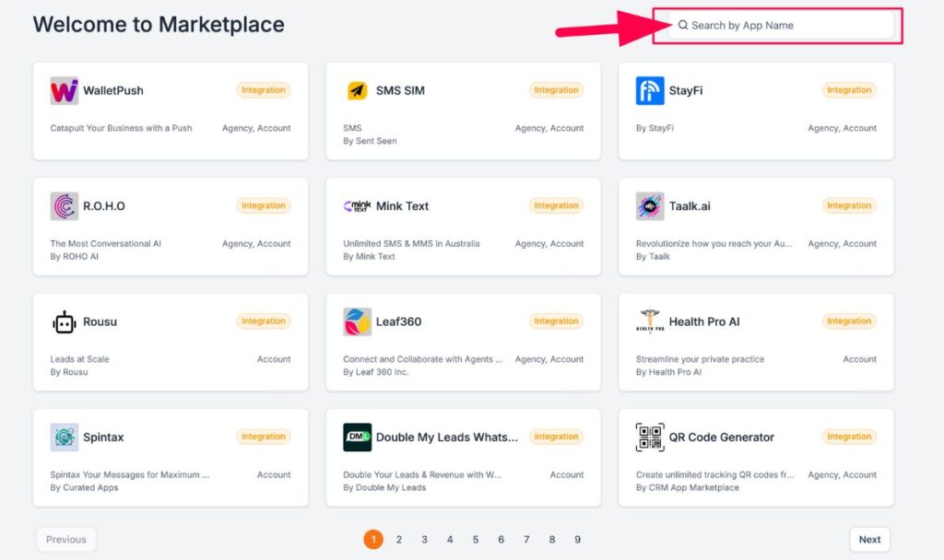The height and width of the screenshot is (560, 944).
Task: Click 'By Double My Leads' text
Action: point(384,487)
